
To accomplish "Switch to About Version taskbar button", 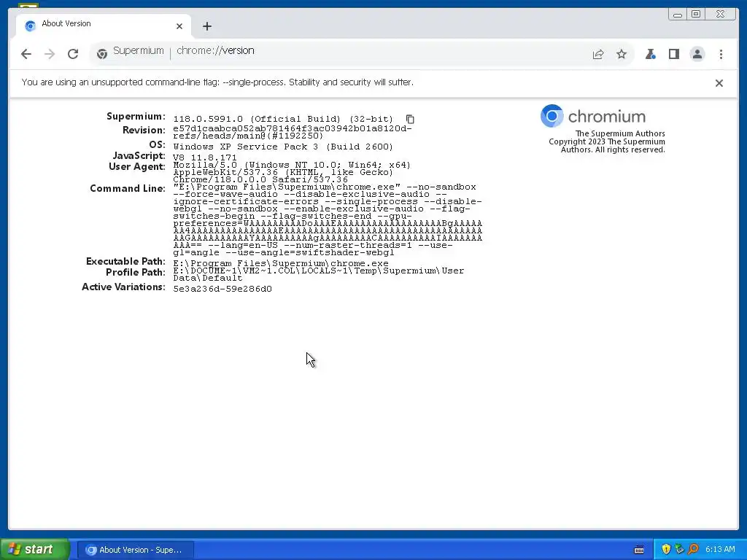I will (x=135, y=550).
